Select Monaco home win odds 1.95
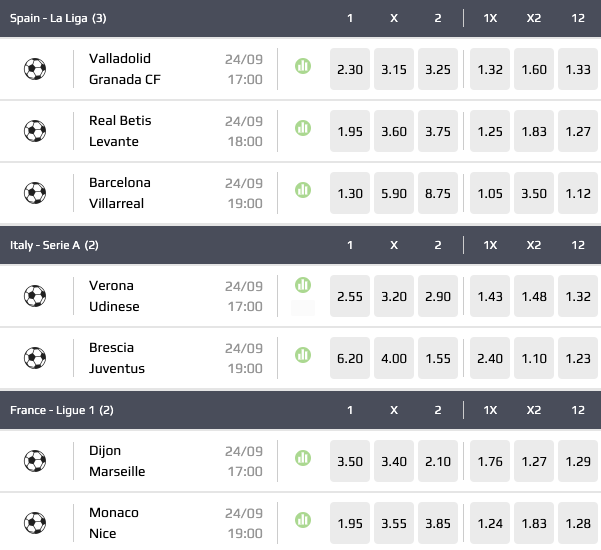Screen dimensions: 601x550 (x=350, y=523)
